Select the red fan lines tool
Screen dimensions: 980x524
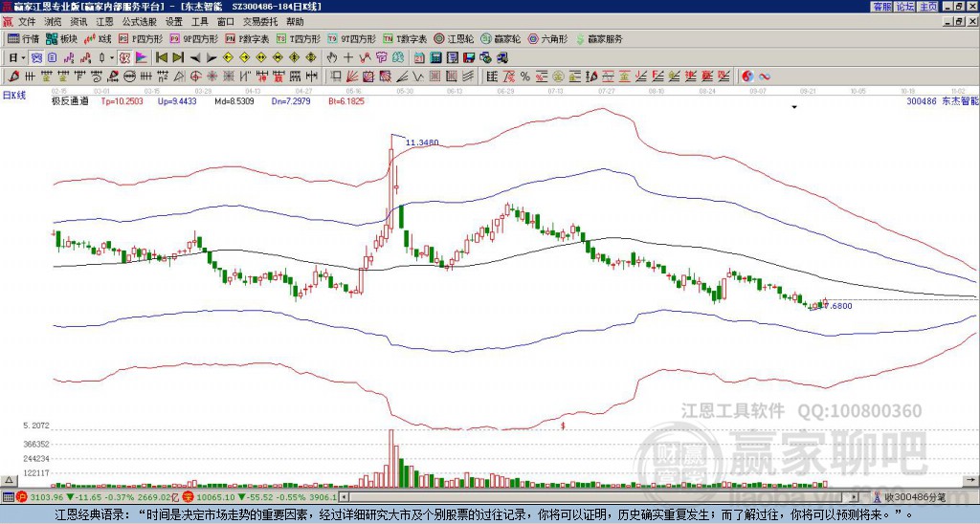(x=352, y=76)
